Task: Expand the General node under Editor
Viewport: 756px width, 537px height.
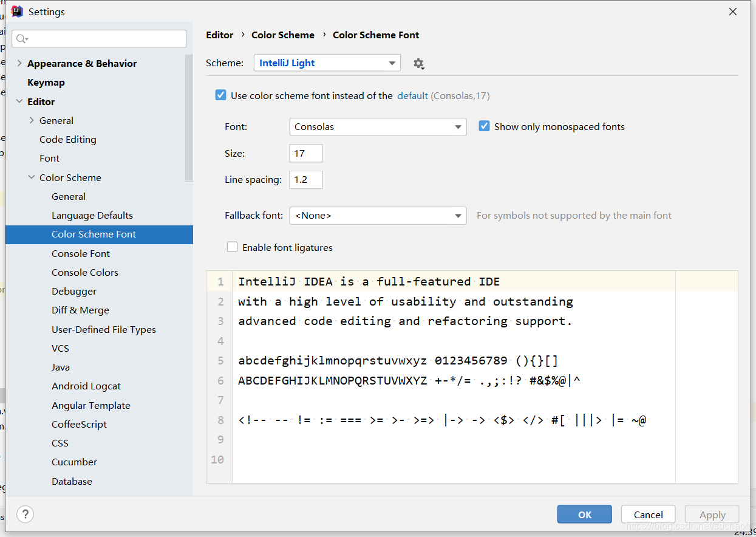Action: point(32,120)
